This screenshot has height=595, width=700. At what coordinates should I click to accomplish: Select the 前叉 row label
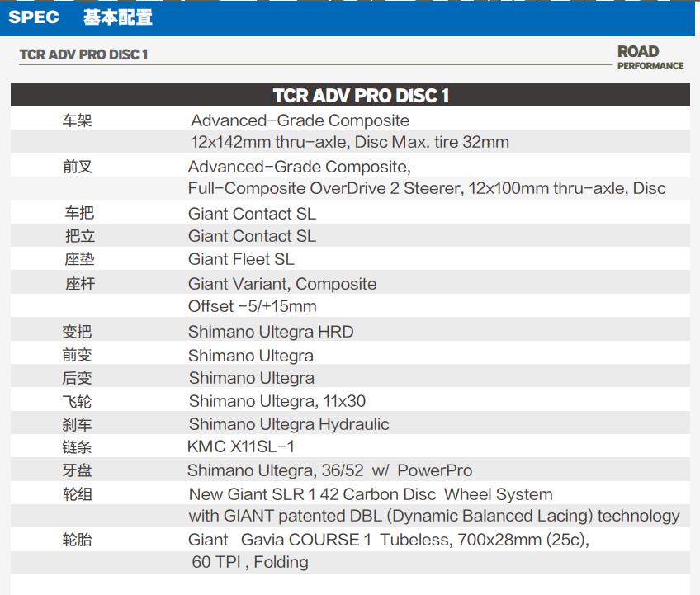tap(78, 167)
